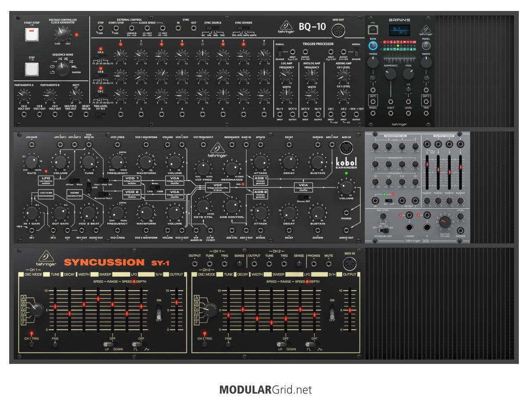Click the Syncussion CH 1 OUTPUT slider
The image size is (532, 399).
click(176, 309)
